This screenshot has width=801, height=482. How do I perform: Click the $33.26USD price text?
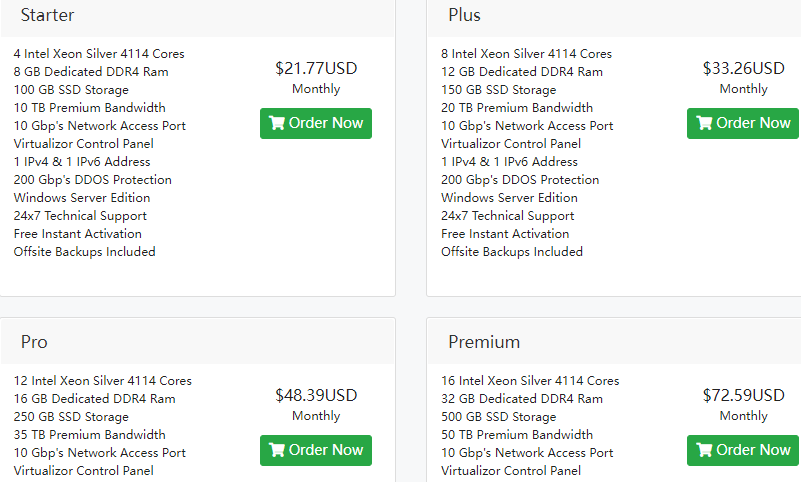743,69
